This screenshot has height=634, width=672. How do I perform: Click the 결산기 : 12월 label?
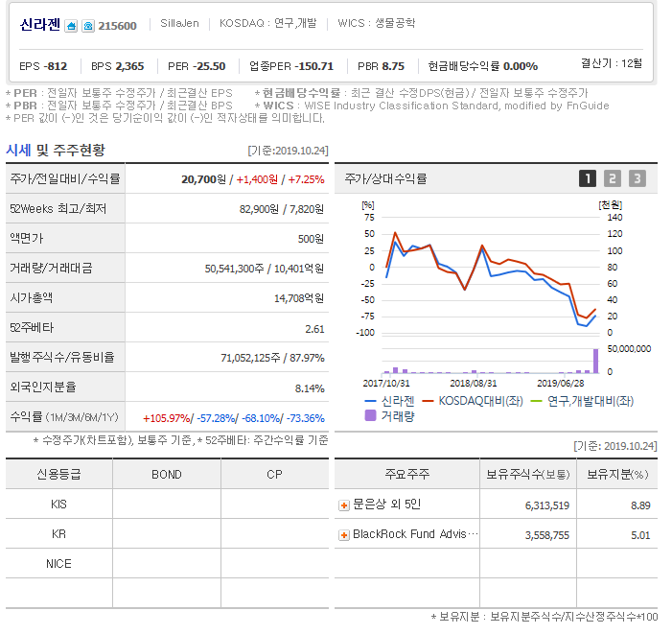612,63
